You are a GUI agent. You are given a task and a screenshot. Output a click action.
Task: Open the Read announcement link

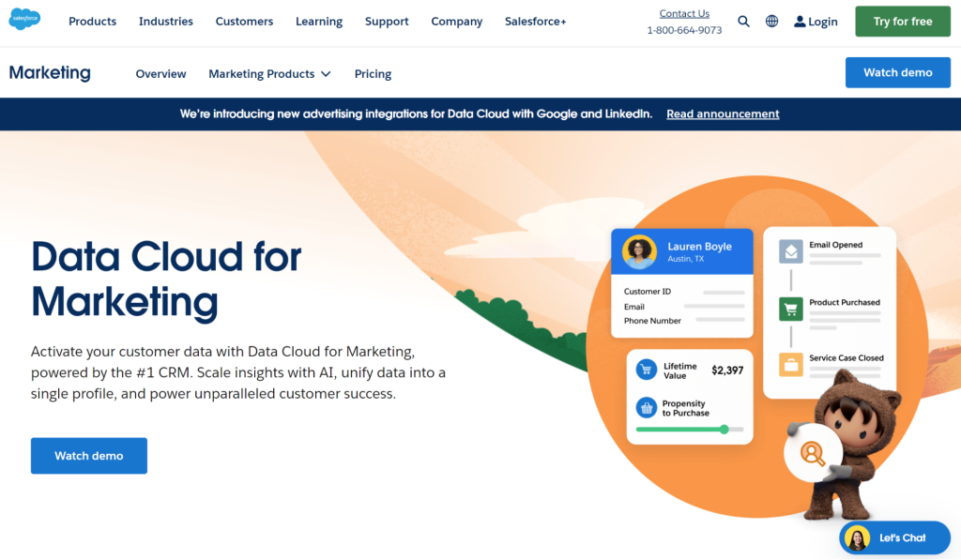[723, 114]
